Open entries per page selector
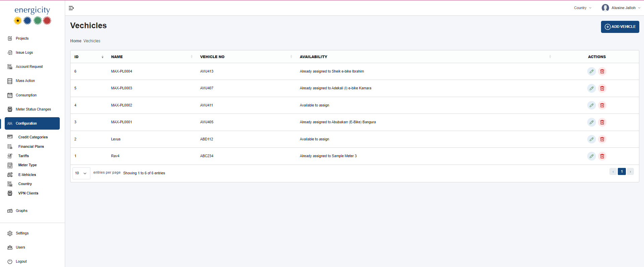 pos(81,173)
